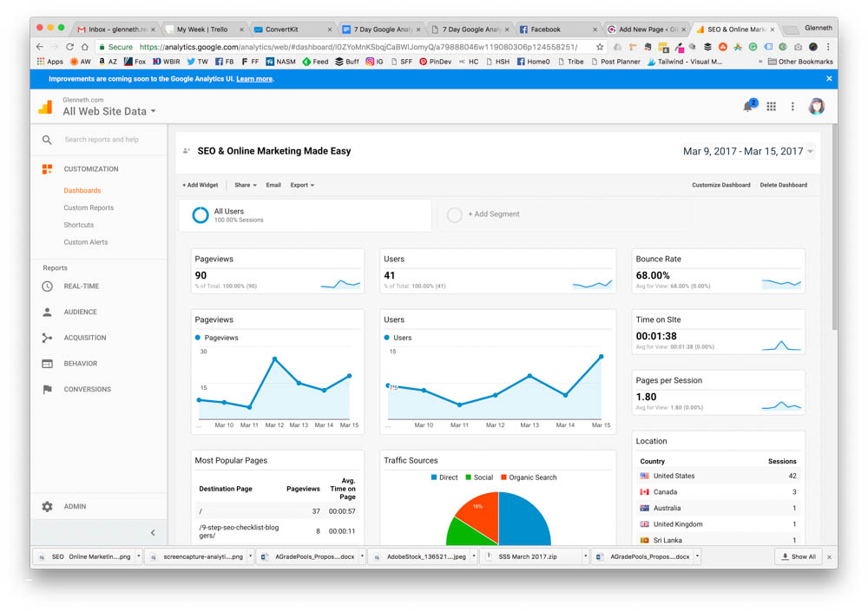
Task: Open menu for AdobeStock jpeg download
Action: (x=474, y=556)
